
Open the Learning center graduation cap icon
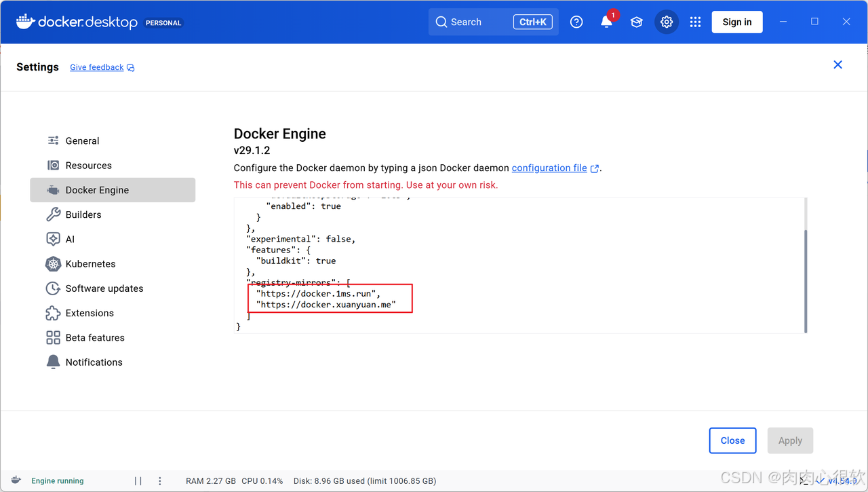point(636,22)
